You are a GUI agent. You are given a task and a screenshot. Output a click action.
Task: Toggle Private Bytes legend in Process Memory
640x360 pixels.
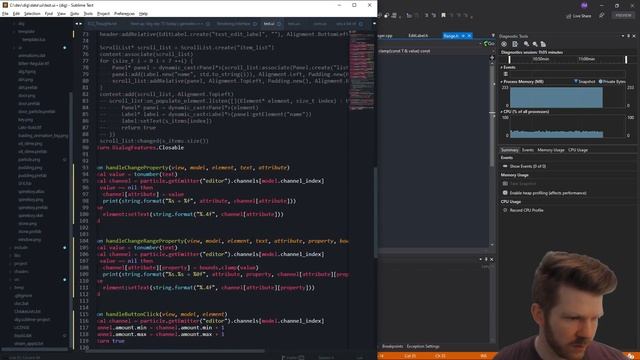pyautogui.click(x=612, y=82)
